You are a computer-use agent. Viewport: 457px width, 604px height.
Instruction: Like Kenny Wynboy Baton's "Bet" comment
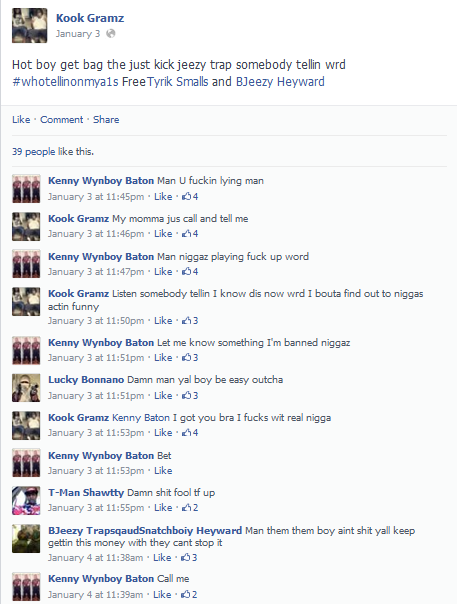tap(163, 471)
